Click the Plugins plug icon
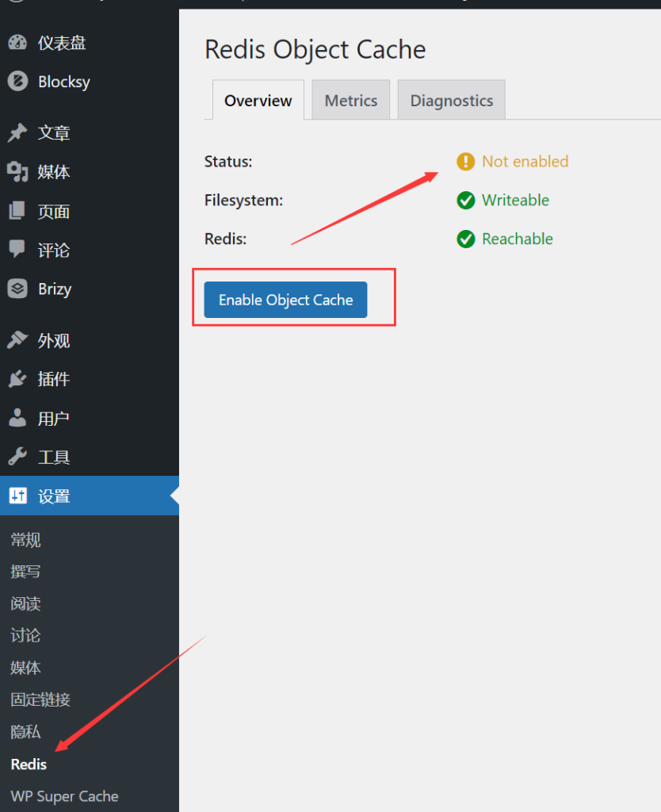The height and width of the screenshot is (812, 661). (x=17, y=379)
